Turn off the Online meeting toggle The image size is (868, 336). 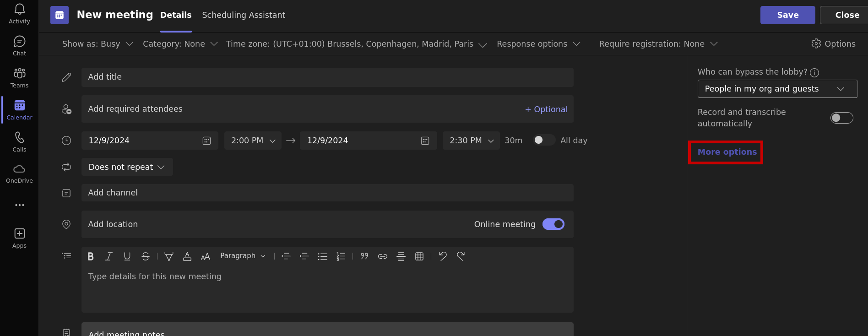click(x=553, y=224)
